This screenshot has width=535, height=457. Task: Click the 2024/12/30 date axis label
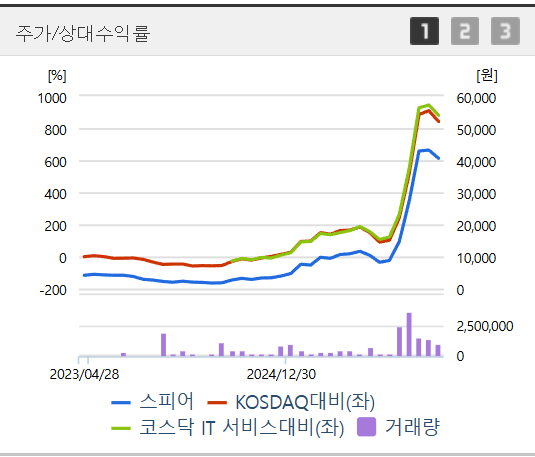(x=281, y=374)
